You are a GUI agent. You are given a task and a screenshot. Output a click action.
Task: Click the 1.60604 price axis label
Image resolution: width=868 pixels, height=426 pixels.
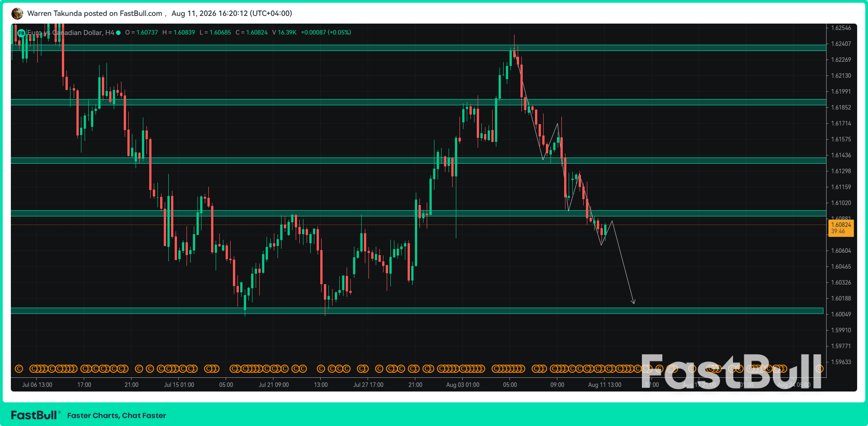point(841,251)
